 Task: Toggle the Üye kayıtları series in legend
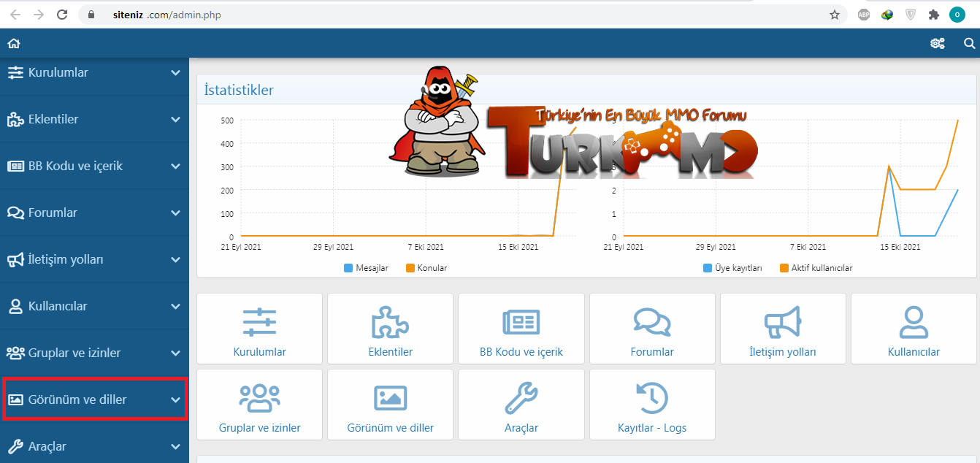coord(732,268)
